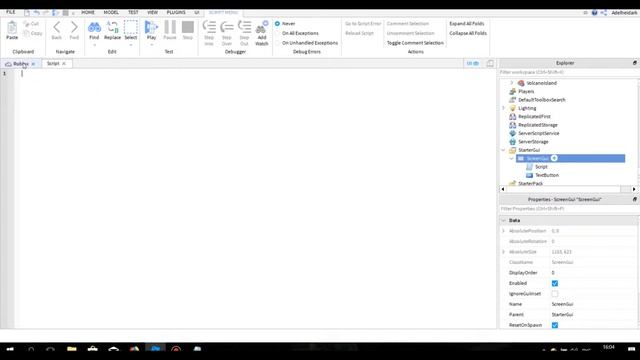
Task: Collapse the ScreenGui tree node
Action: (511, 158)
